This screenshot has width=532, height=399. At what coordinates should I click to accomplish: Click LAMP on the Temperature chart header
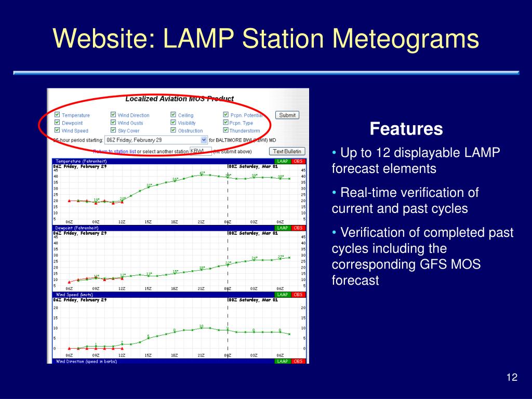(283, 161)
